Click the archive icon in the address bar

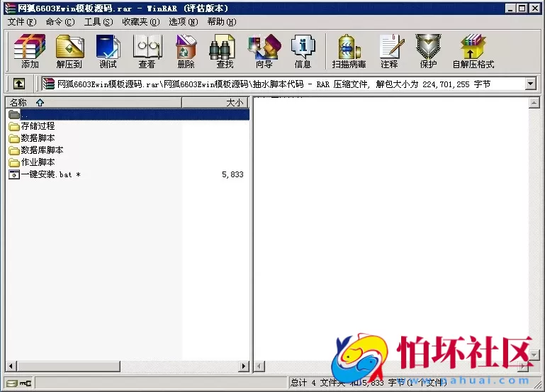pyautogui.click(x=49, y=84)
